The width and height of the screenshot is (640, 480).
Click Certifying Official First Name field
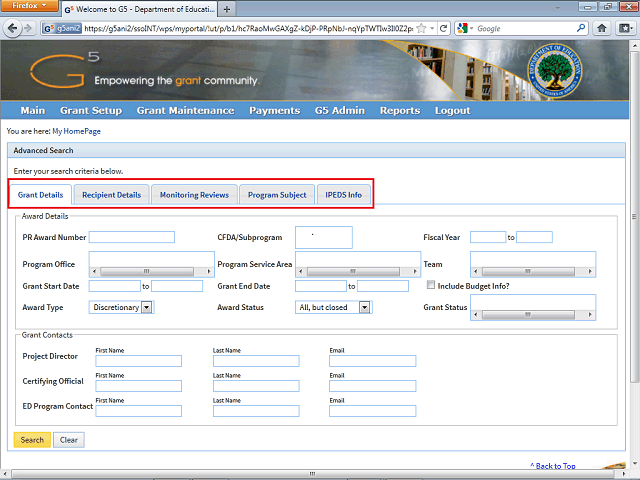click(x=138, y=386)
